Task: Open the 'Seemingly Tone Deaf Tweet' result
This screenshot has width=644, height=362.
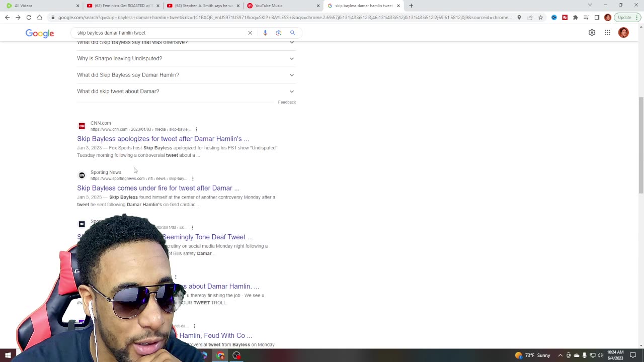Action: click(207, 237)
